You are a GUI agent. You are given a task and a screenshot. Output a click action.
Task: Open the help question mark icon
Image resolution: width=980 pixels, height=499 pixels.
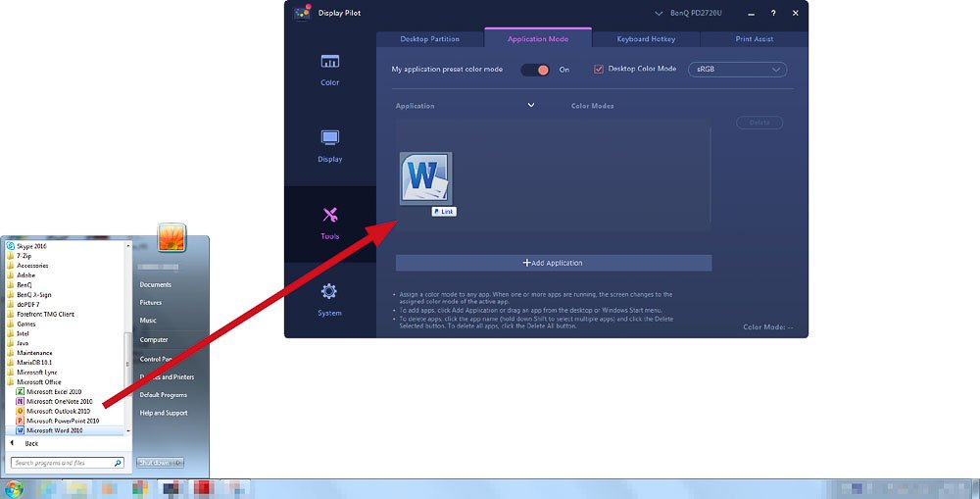tap(773, 13)
